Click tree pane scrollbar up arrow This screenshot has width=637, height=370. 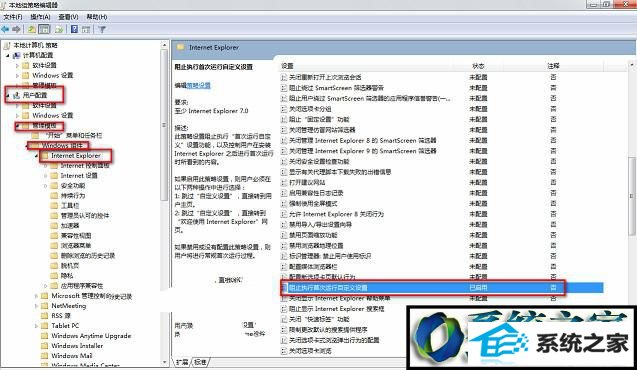coord(164,45)
